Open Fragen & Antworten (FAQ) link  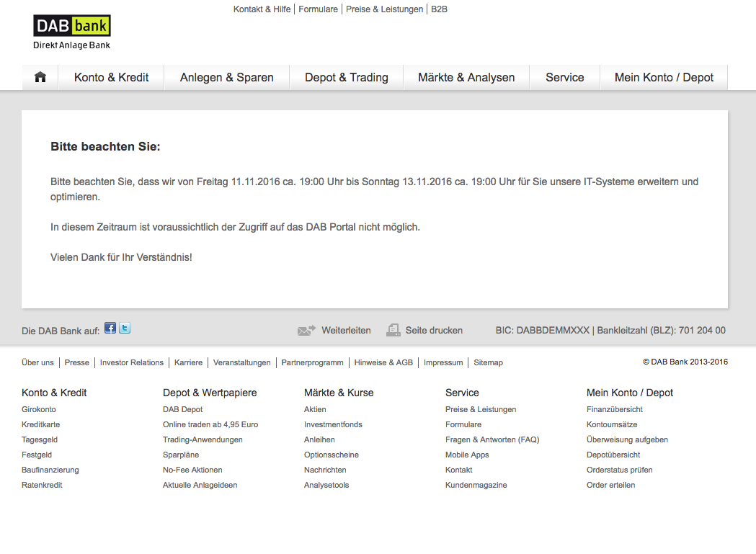pyautogui.click(x=492, y=439)
